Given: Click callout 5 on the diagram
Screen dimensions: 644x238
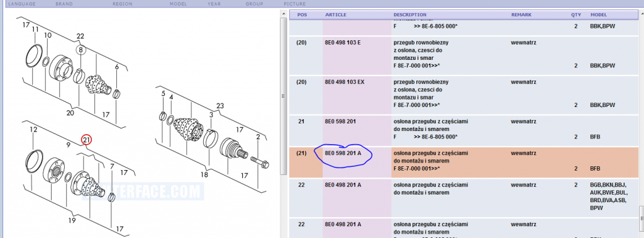Looking at the screenshot, I should tap(163, 94).
